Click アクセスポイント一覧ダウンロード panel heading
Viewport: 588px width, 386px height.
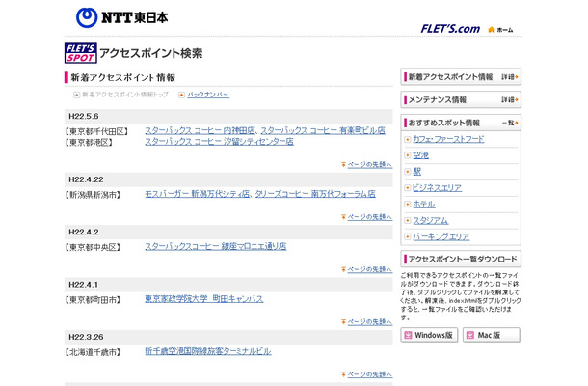(461, 259)
